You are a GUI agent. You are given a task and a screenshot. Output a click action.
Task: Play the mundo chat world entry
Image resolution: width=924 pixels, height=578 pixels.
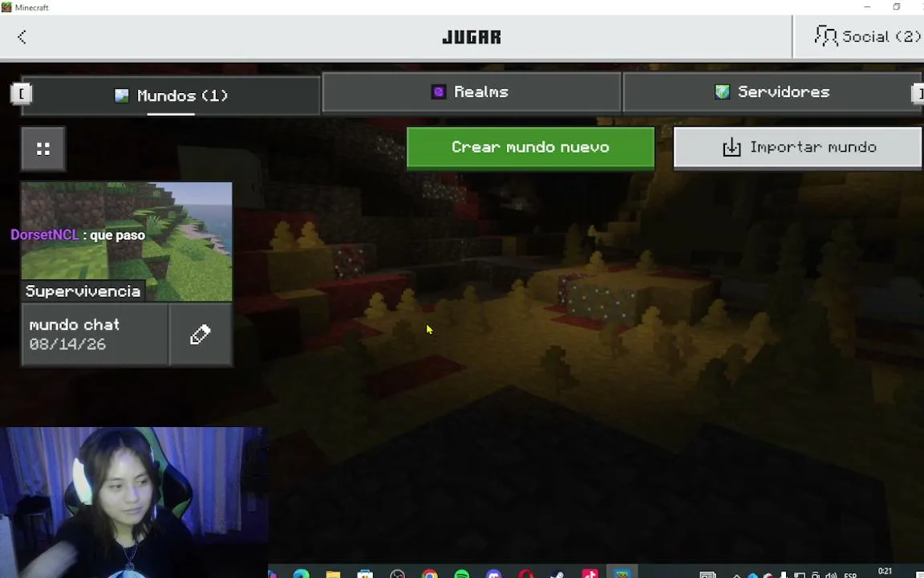(x=95, y=335)
